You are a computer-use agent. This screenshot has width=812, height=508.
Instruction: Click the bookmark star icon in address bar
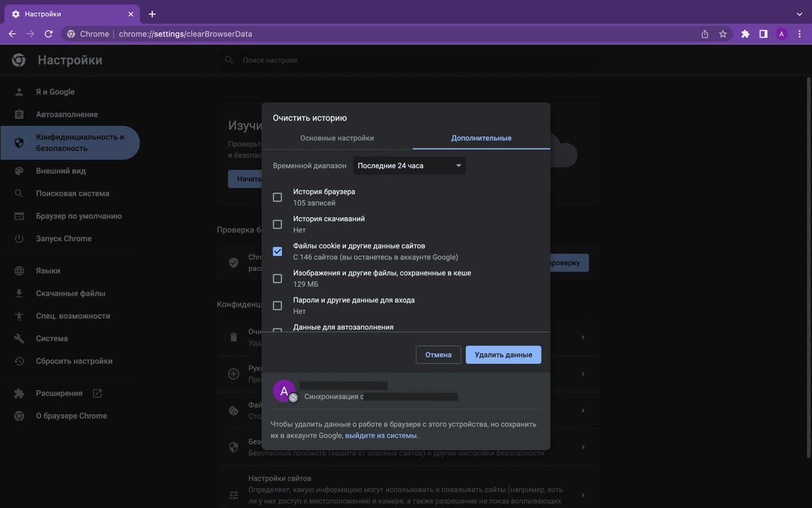723,34
